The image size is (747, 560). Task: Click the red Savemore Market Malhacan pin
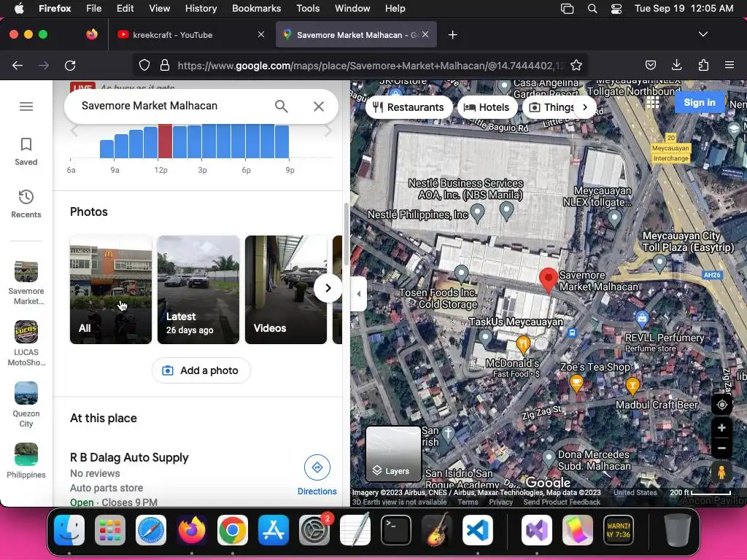click(549, 279)
